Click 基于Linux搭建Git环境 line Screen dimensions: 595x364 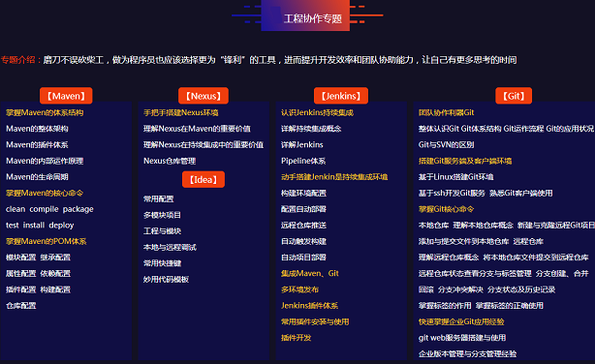pyautogui.click(x=455, y=177)
